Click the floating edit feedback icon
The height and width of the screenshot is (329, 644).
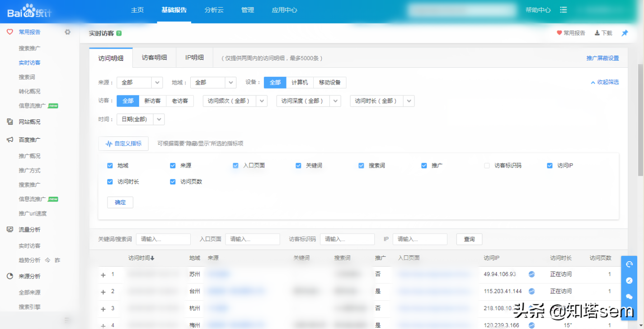tap(629, 281)
